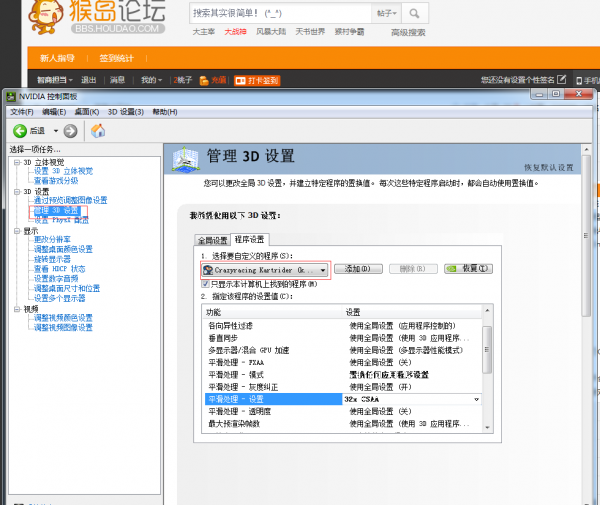Click 签到统计 in the orange bar
Viewport: 600px width, 505px height.
pos(116,58)
